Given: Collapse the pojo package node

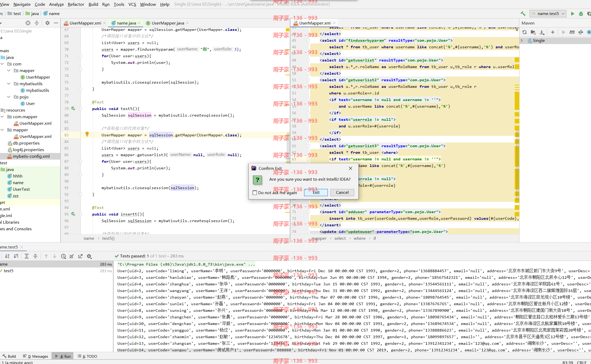Looking at the screenshot, I should (x=9, y=97).
